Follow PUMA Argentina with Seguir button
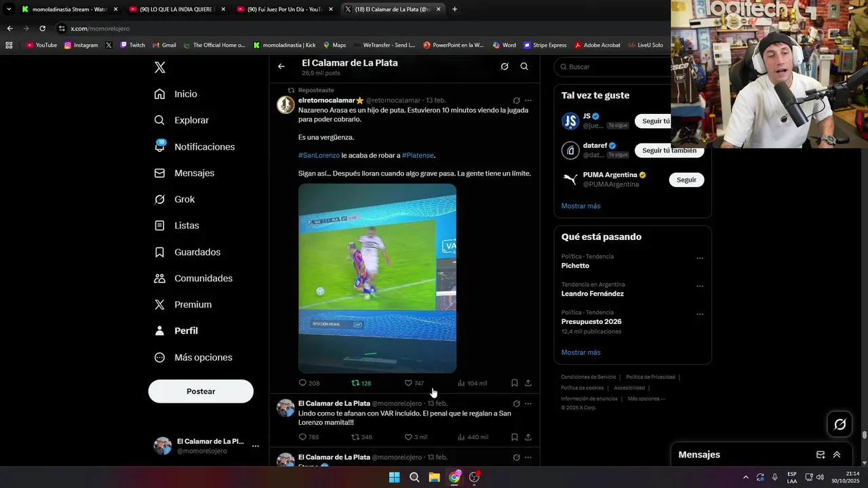The height and width of the screenshot is (488, 868). coord(686,180)
